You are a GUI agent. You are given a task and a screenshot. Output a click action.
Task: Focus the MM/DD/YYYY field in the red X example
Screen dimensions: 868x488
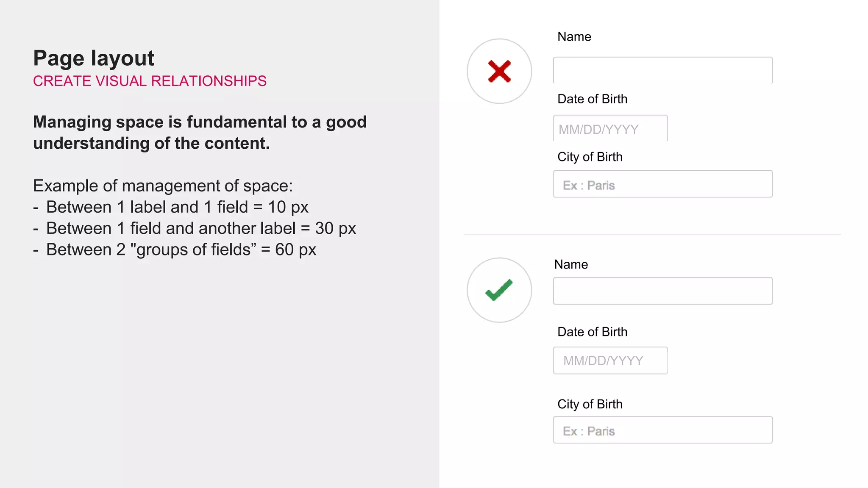click(610, 128)
